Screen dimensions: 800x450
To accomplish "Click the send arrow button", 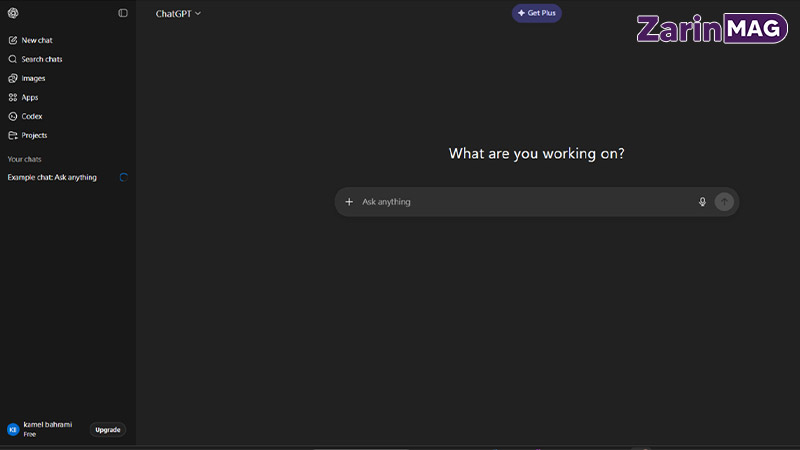I will click(x=724, y=202).
